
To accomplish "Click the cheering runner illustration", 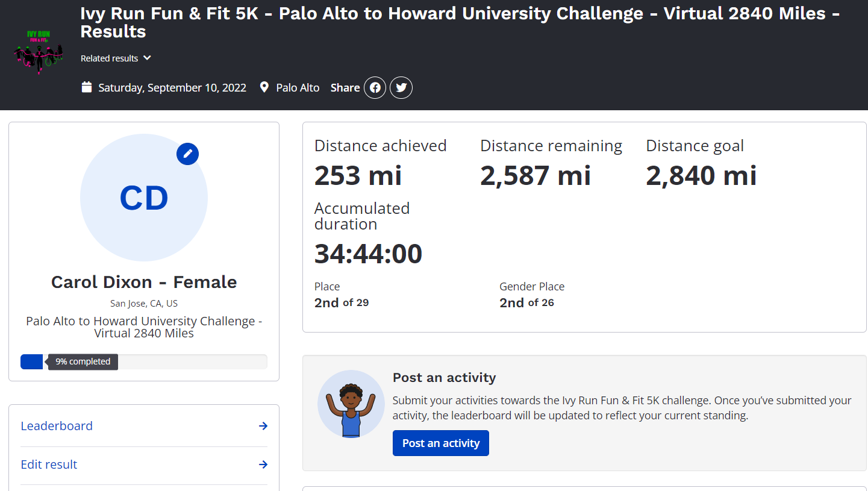I will tap(351, 404).
